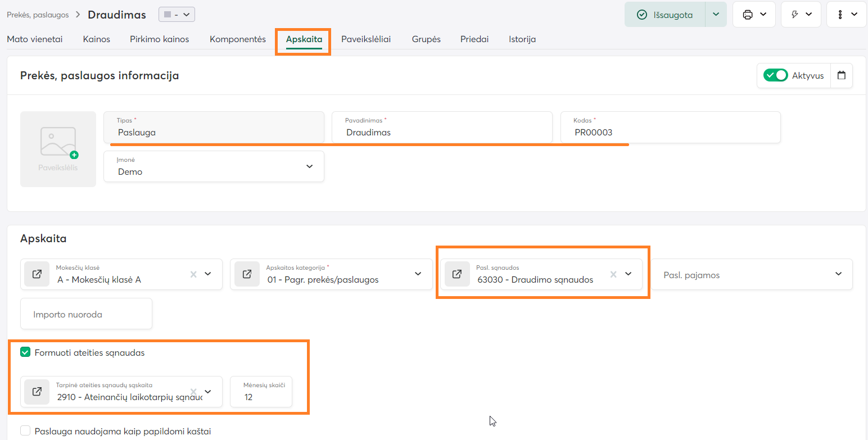Open the print options icon
The image size is (868, 440).
[x=748, y=15]
